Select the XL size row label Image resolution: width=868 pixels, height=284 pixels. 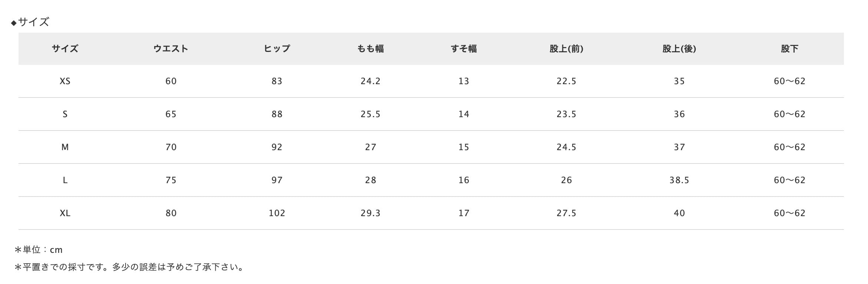65,213
